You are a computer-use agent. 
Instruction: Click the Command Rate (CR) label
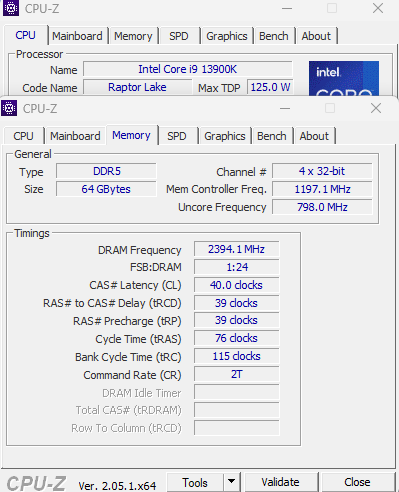click(x=132, y=375)
